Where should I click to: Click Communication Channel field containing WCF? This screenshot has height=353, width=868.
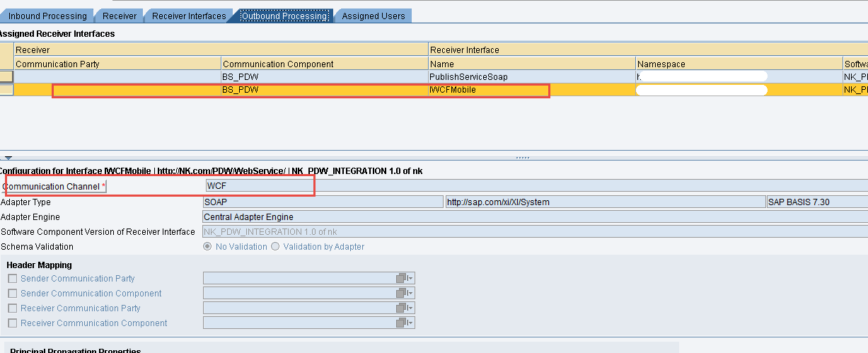tap(257, 186)
